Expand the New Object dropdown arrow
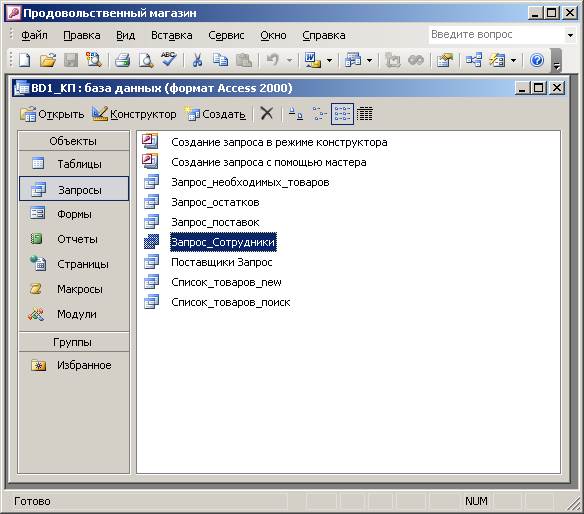 click(513, 60)
